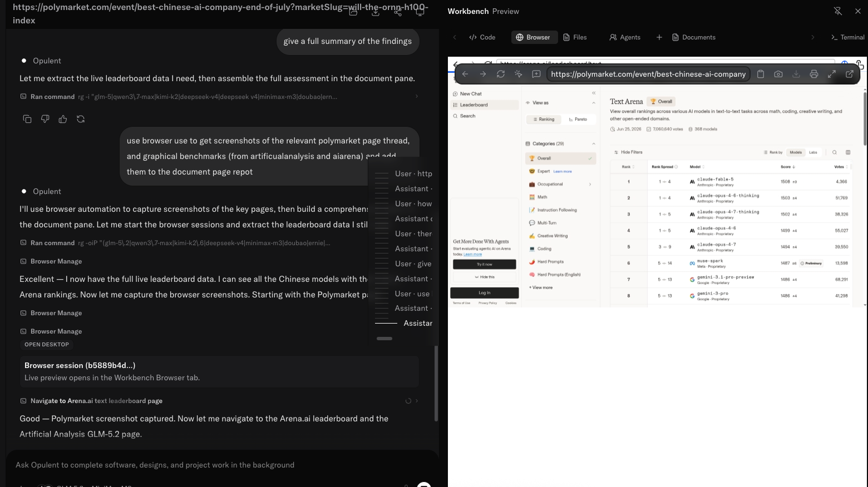The image size is (868, 487).
Task: Click + View more categories link
Action: click(541, 288)
